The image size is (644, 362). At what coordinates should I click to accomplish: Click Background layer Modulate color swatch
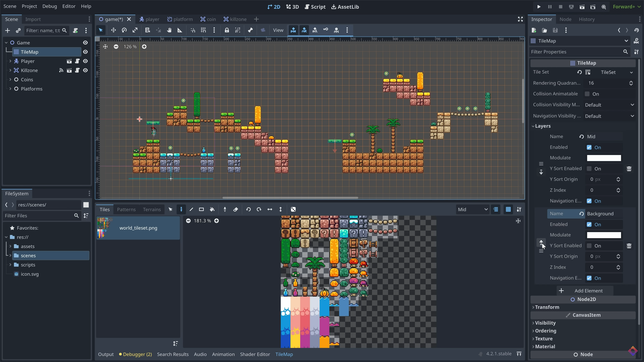pos(604,235)
